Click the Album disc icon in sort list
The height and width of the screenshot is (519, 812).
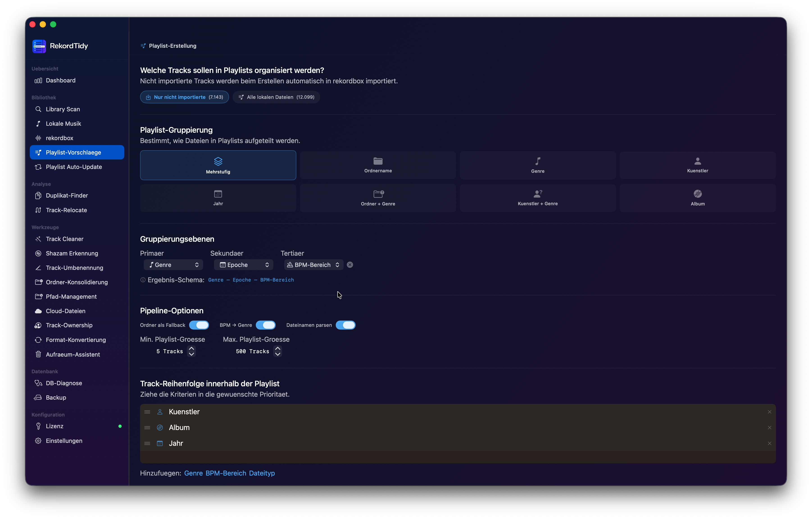pyautogui.click(x=160, y=428)
